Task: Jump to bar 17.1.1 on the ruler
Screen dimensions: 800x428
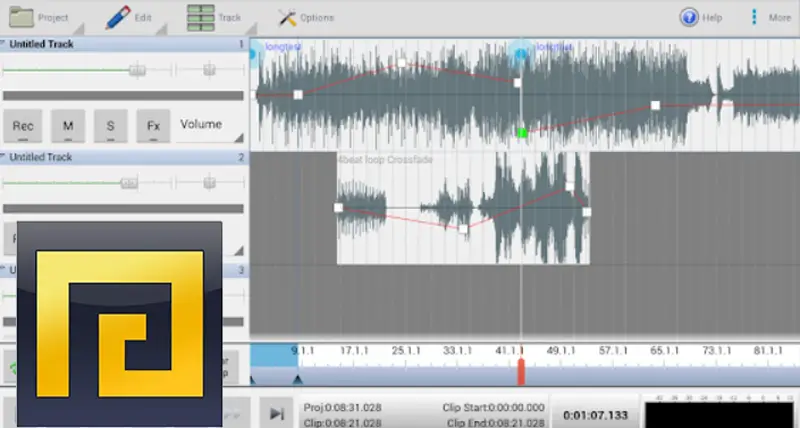Action: coord(354,351)
